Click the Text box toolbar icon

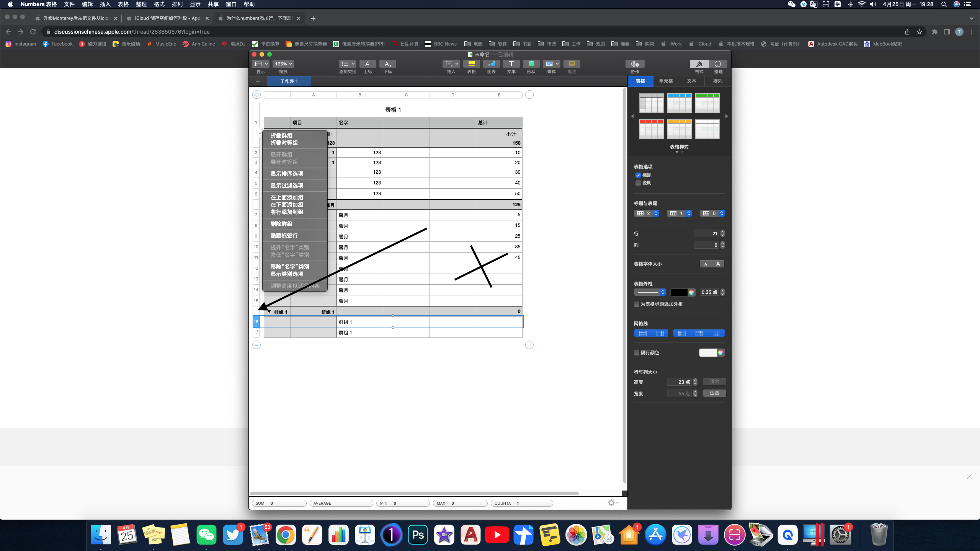click(x=511, y=64)
